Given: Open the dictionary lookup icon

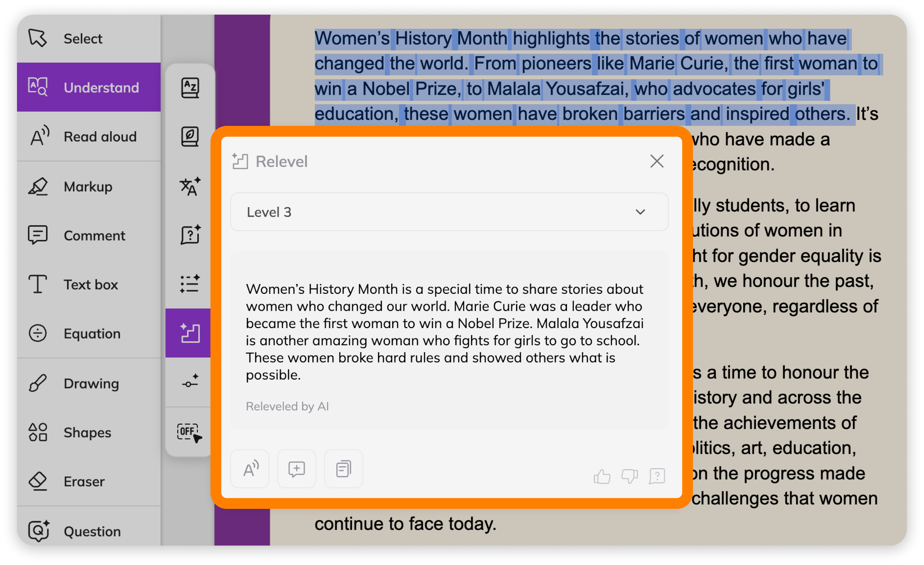Looking at the screenshot, I should tap(190, 88).
